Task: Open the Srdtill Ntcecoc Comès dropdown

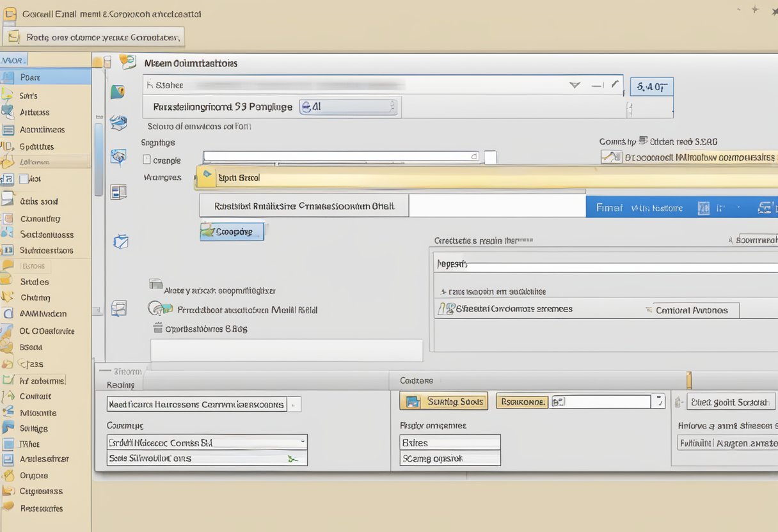Action: (301, 442)
